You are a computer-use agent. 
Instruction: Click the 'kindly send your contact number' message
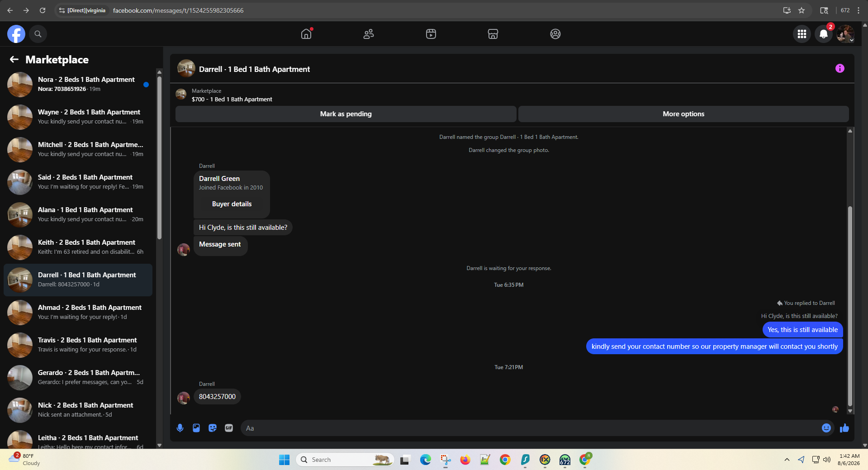click(715, 347)
